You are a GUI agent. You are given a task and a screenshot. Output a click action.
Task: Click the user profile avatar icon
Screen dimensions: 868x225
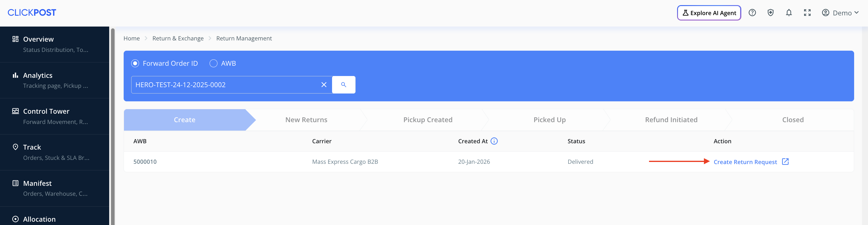(x=825, y=13)
